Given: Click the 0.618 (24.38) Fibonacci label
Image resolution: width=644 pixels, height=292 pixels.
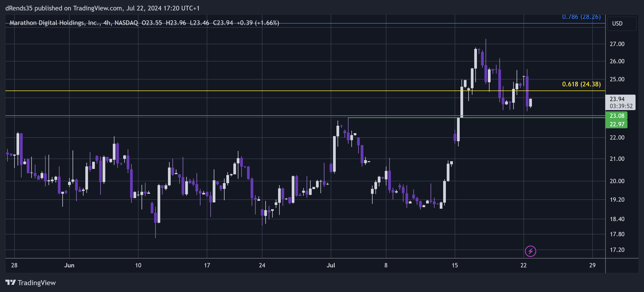Looking at the screenshot, I should tap(581, 84).
